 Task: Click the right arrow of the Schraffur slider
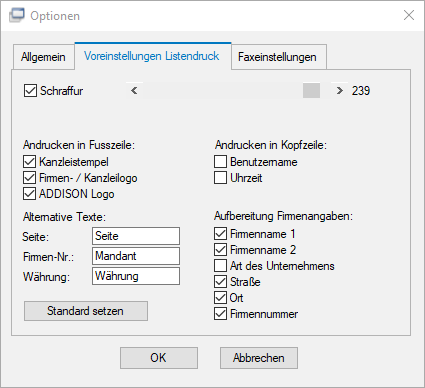(339, 91)
